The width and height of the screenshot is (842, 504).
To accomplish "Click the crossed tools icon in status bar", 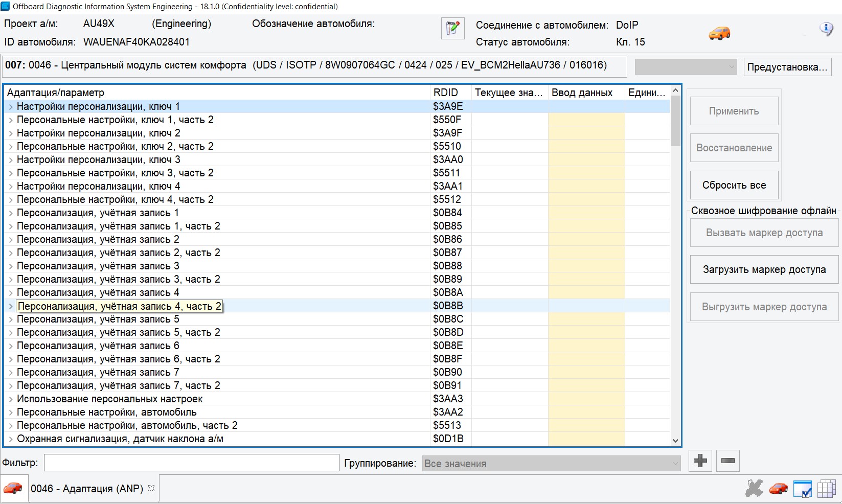I will coord(754,488).
